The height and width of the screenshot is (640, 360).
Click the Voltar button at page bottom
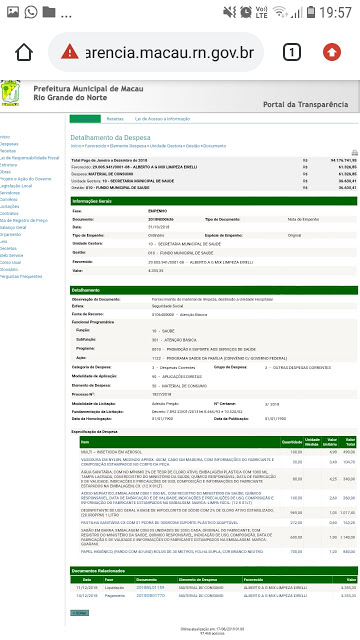[x=79, y=613]
